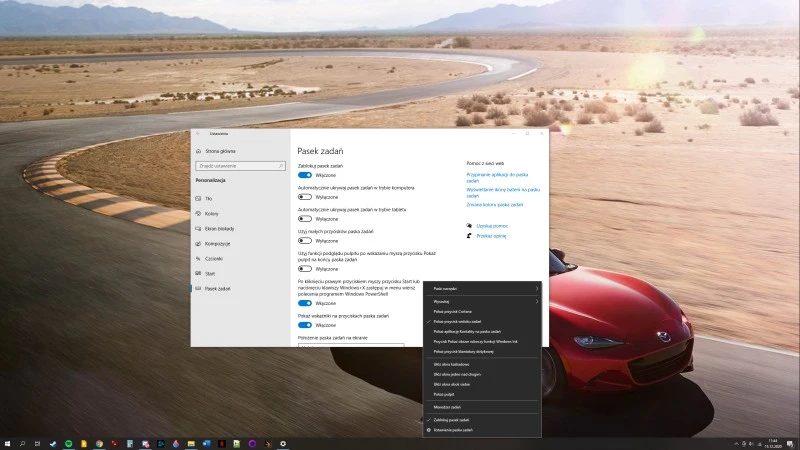This screenshot has height=450, width=800.
Task: Open Microsoft Word from the taskbar
Action: (206, 444)
